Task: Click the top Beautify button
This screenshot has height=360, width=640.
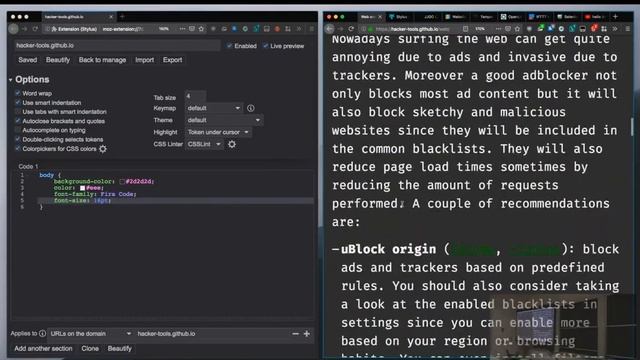Action: coord(58,60)
